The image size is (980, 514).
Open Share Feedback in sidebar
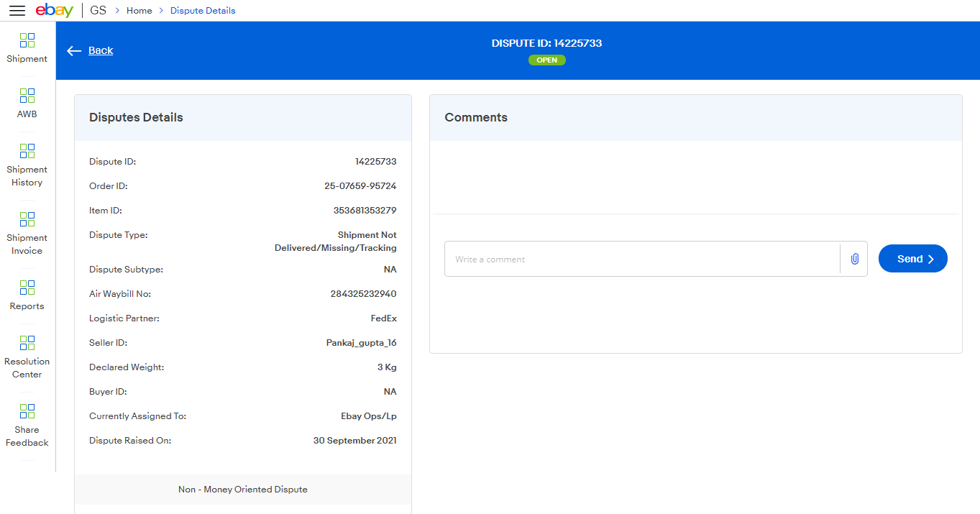pyautogui.click(x=27, y=425)
